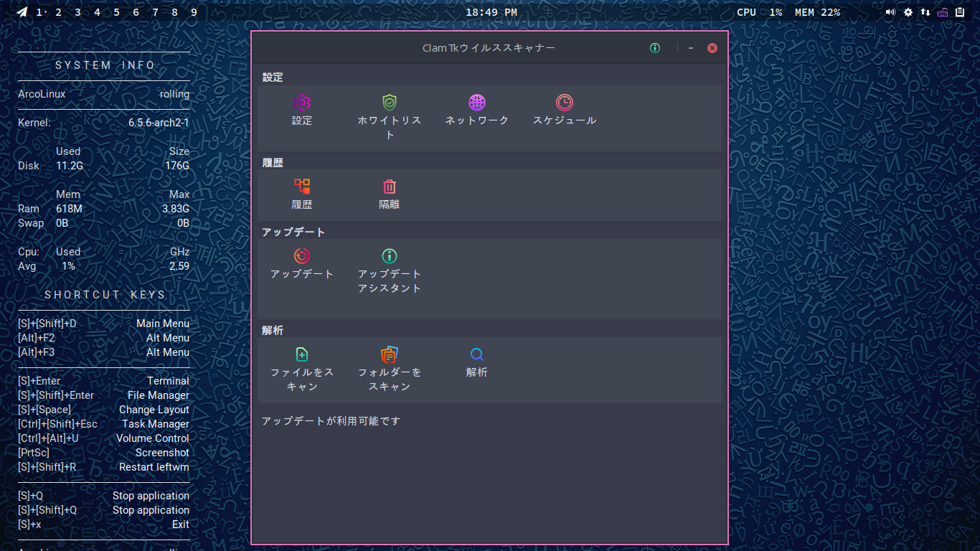Switch to workspace 5
Image resolution: width=980 pixels, height=551 pixels.
coord(117,12)
